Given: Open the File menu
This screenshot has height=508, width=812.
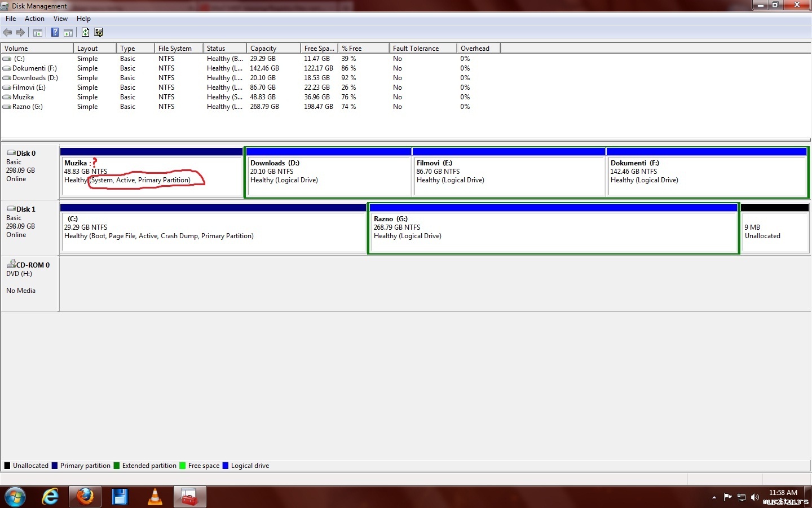Looking at the screenshot, I should pos(11,19).
